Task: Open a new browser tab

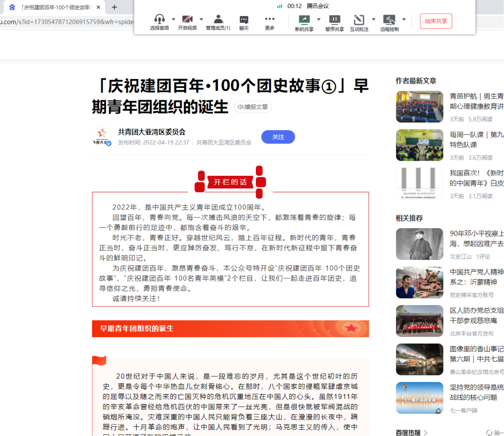Action: (114, 7)
